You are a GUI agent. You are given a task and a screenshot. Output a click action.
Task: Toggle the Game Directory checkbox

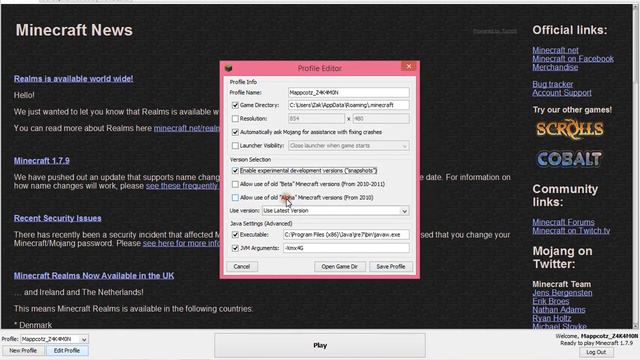235,105
